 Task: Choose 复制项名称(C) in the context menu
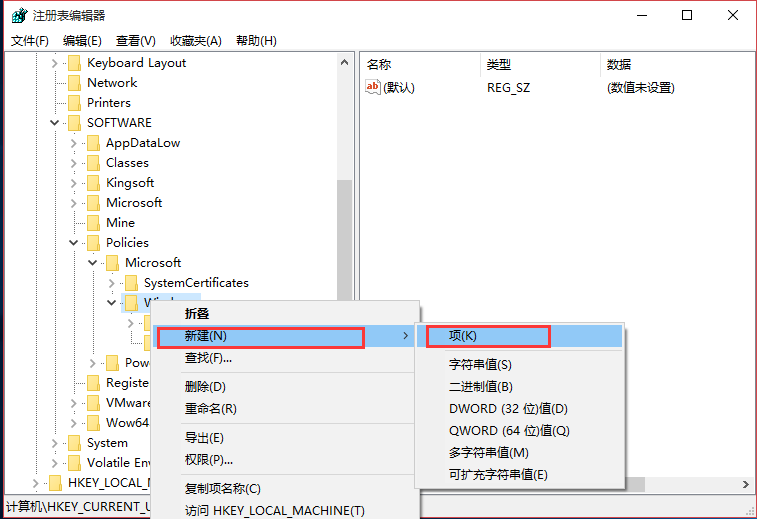[x=285, y=489]
